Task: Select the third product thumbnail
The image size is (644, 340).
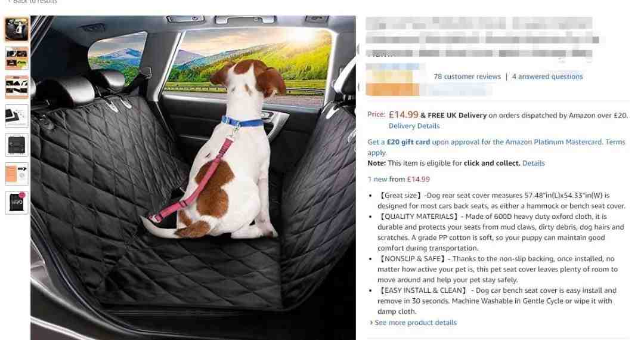Action: pos(17,87)
